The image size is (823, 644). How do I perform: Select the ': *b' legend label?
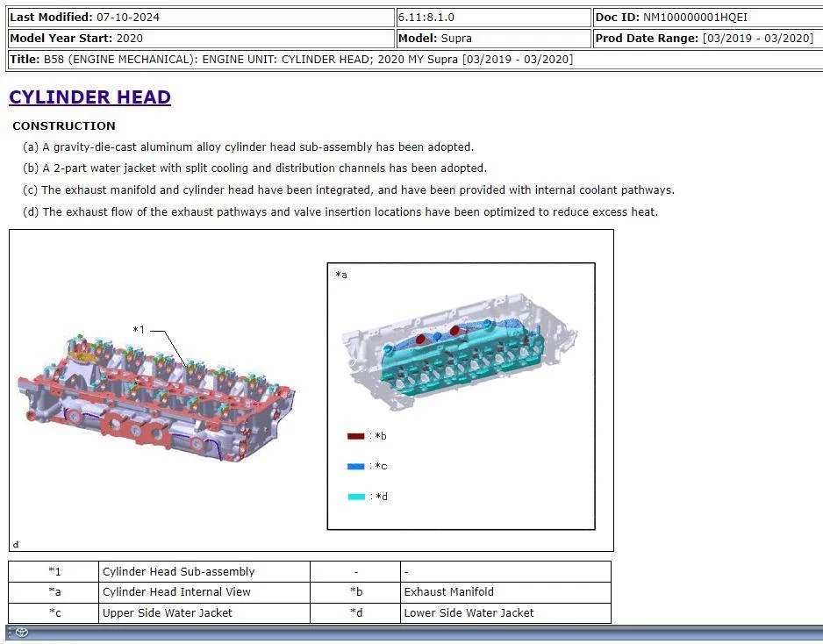[378, 436]
